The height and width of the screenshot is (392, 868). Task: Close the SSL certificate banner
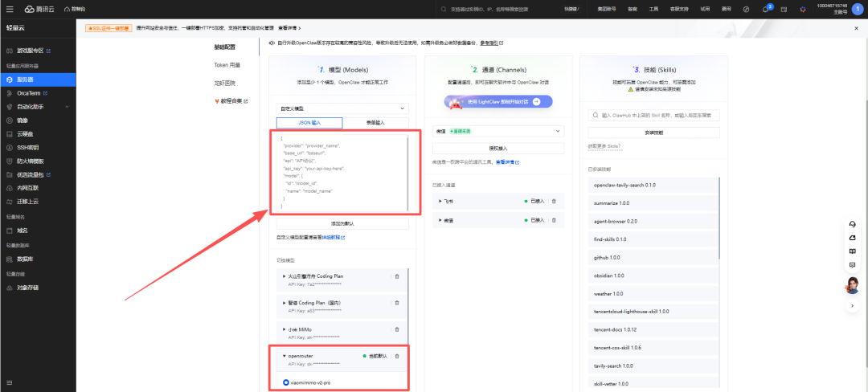click(x=855, y=28)
